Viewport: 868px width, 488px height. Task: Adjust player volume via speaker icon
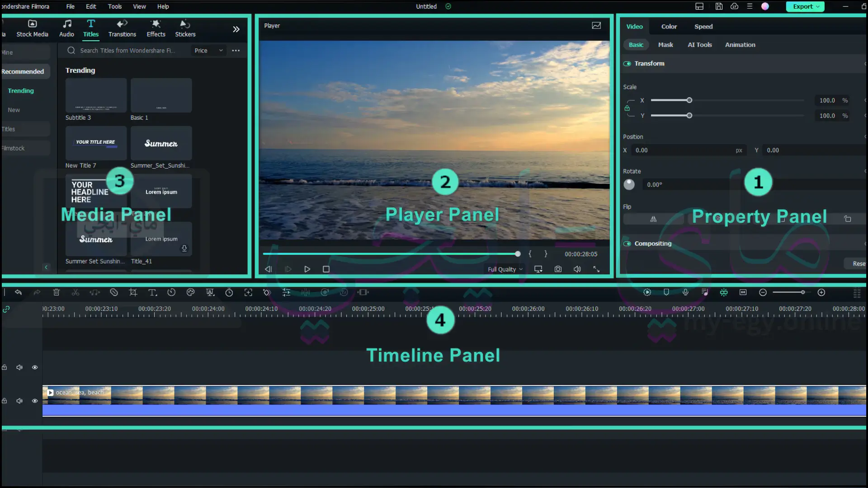pyautogui.click(x=577, y=269)
